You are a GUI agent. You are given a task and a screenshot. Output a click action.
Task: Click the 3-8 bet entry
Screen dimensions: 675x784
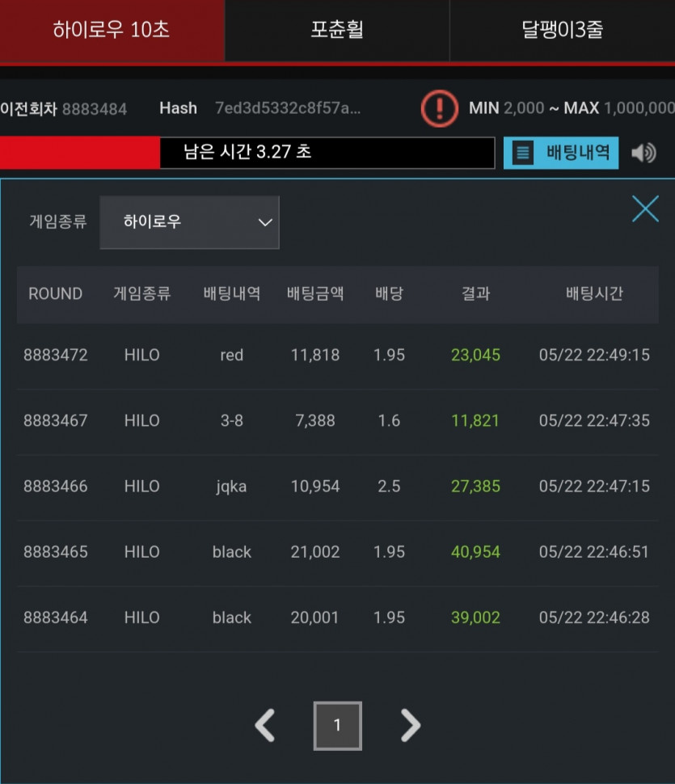coord(231,421)
